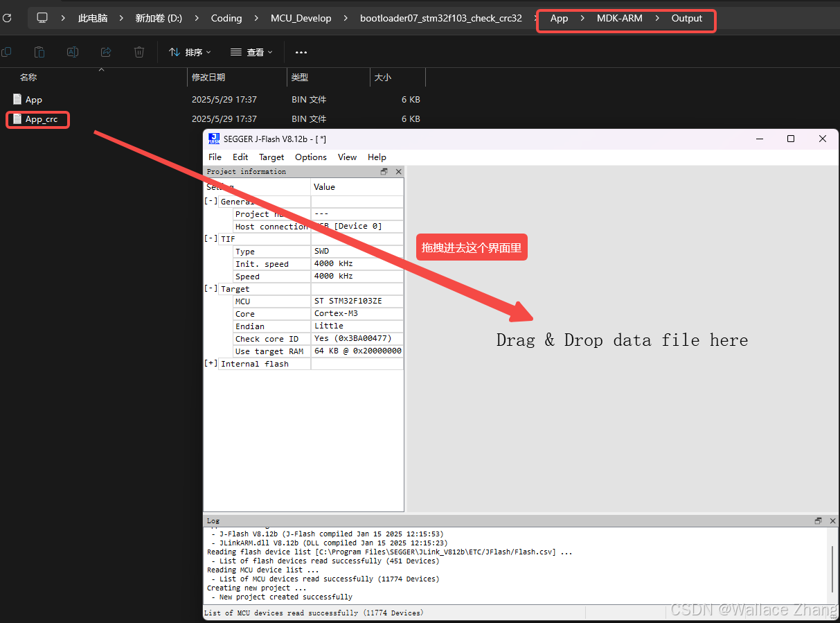
Task: Maximize the J-Flash window
Action: pos(791,139)
